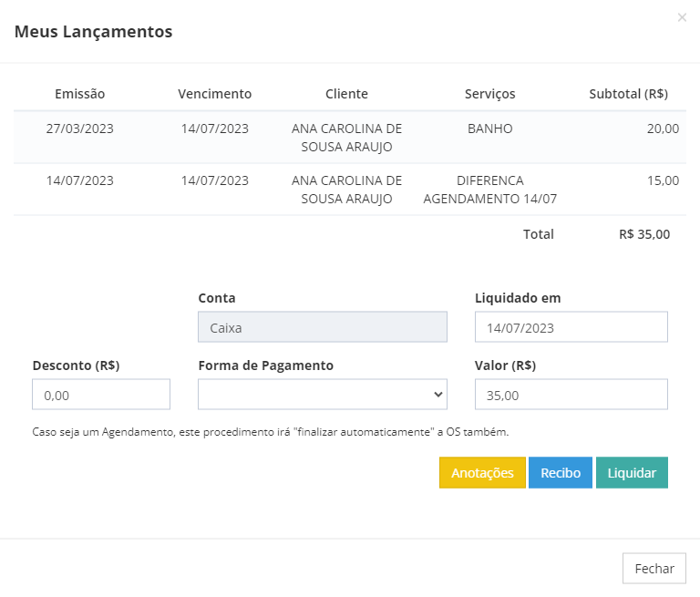Open Anotações notes
Image resolution: width=700 pixels, height=597 pixels.
(482, 472)
